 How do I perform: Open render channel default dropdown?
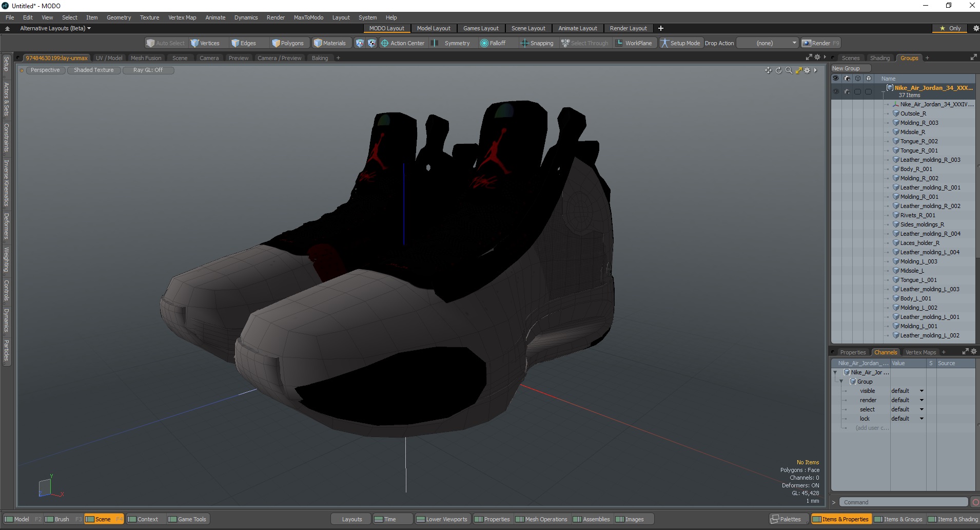pyautogui.click(x=907, y=400)
